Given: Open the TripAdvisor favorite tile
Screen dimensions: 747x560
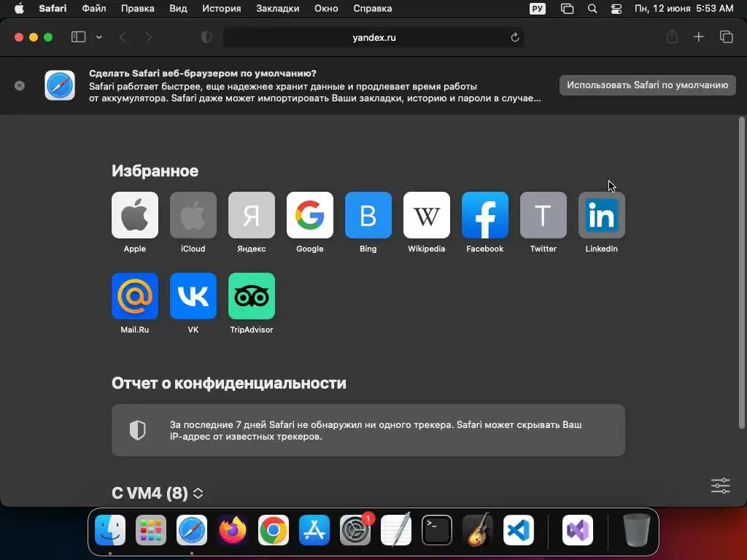Looking at the screenshot, I should pos(252,296).
